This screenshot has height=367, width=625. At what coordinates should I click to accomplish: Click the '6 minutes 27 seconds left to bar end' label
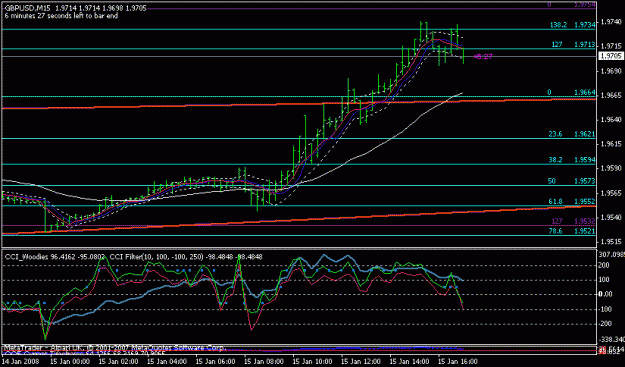[61, 16]
